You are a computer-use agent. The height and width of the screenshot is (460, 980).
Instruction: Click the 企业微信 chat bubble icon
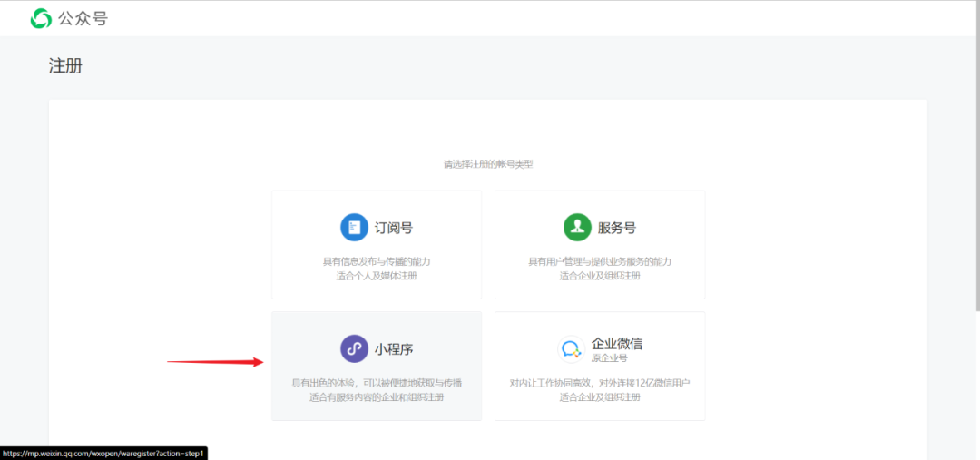(571, 348)
